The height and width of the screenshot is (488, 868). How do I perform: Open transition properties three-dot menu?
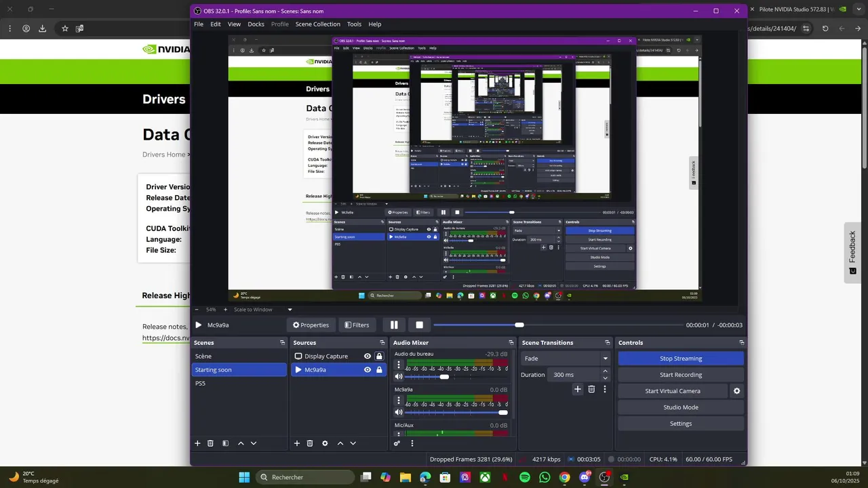[604, 389]
